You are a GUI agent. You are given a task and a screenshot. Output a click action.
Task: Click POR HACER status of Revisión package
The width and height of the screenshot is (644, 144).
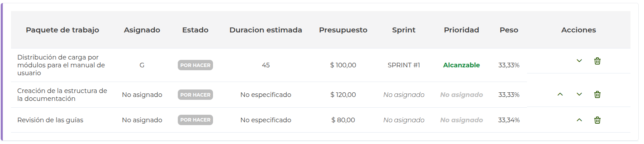click(x=195, y=120)
